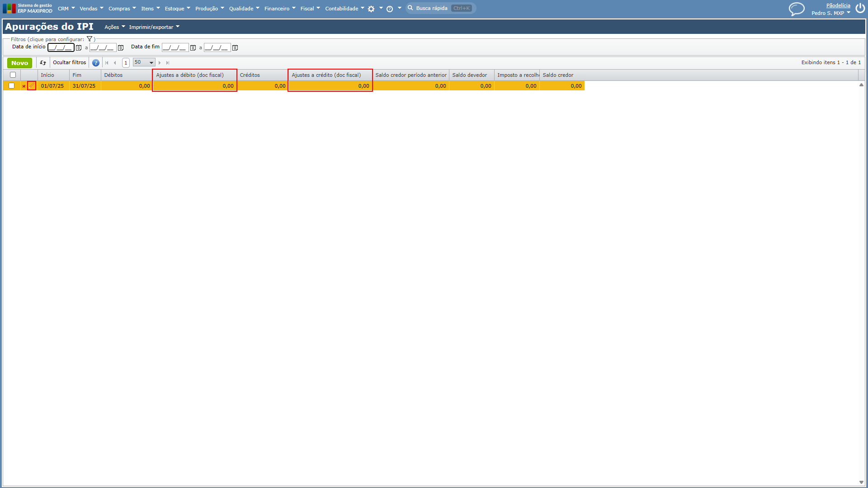Click the scroll-down arrow of the grid scrollbar

pyautogui.click(x=861, y=482)
